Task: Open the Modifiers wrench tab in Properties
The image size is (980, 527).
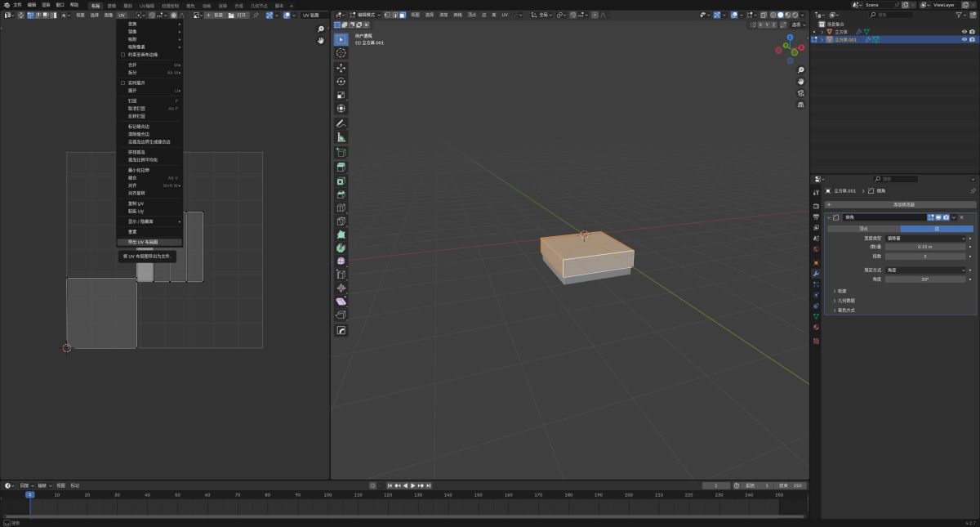Action: [x=816, y=273]
